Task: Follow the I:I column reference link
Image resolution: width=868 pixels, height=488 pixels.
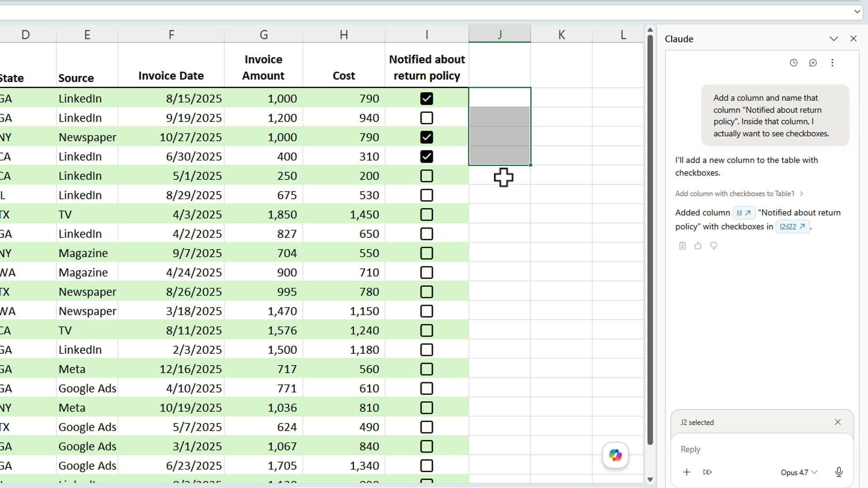Action: point(744,213)
